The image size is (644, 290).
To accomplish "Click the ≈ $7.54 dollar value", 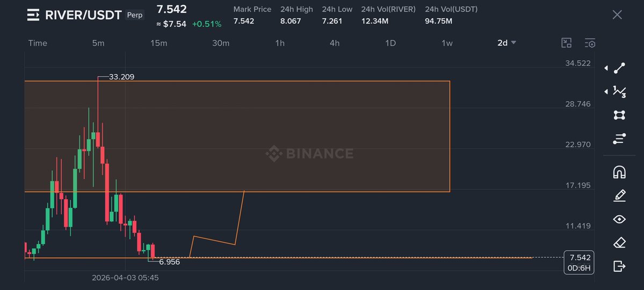I will [171, 24].
